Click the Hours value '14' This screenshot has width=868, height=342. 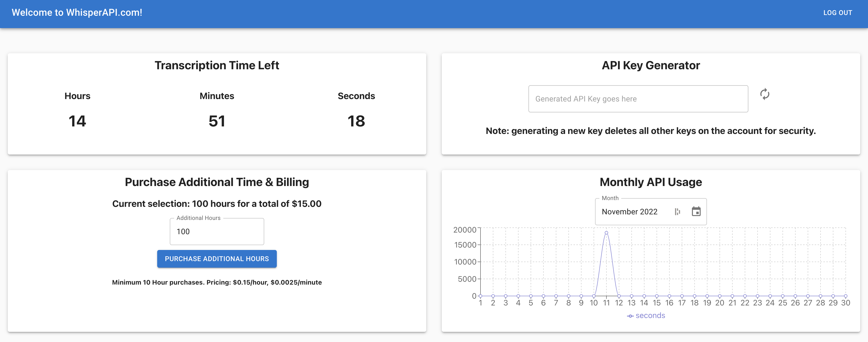pyautogui.click(x=77, y=121)
